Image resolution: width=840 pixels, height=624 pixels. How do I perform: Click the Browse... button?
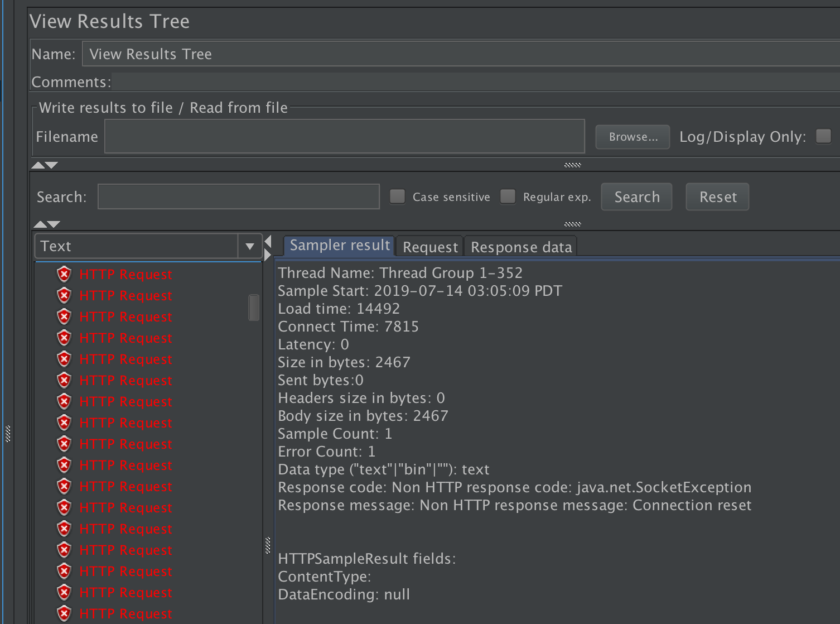coord(633,137)
